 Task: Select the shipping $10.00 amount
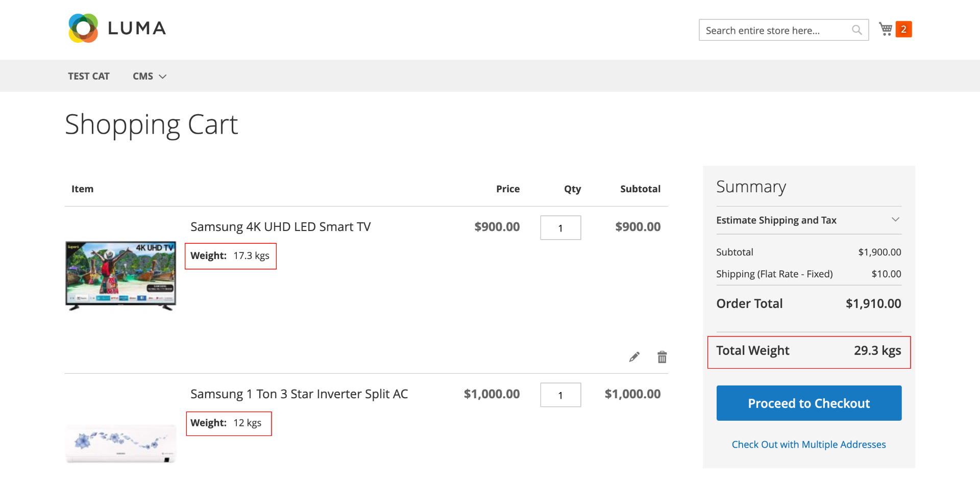click(886, 274)
